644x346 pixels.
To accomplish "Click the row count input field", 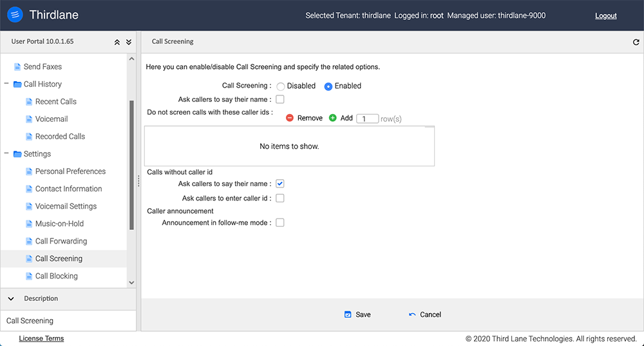I will click(x=367, y=119).
